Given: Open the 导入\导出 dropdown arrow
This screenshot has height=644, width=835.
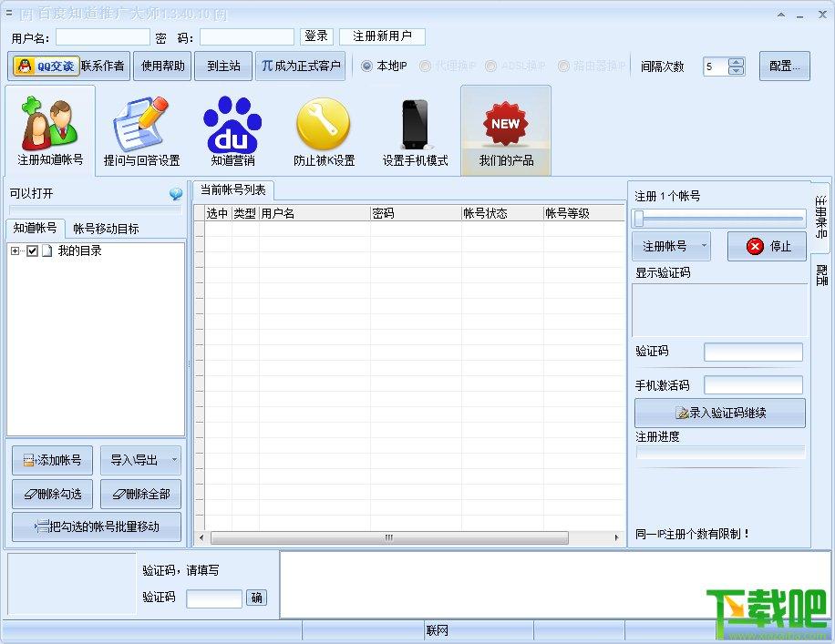Looking at the screenshot, I should click(x=174, y=460).
